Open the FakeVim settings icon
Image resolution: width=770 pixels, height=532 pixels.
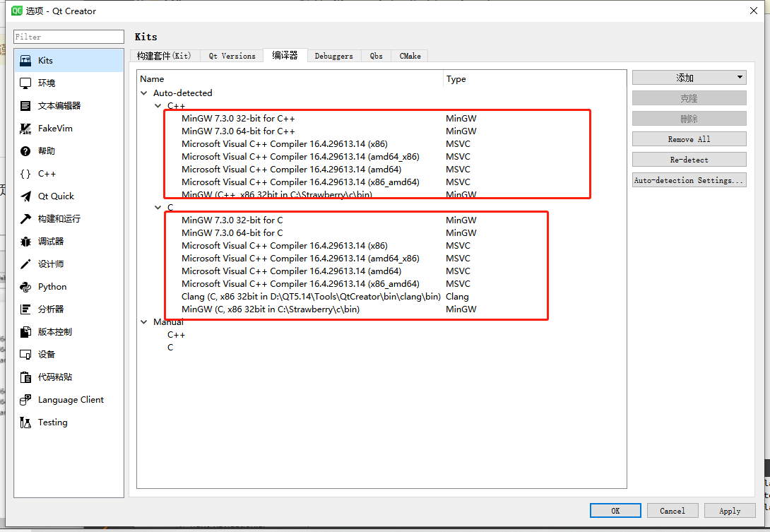25,128
